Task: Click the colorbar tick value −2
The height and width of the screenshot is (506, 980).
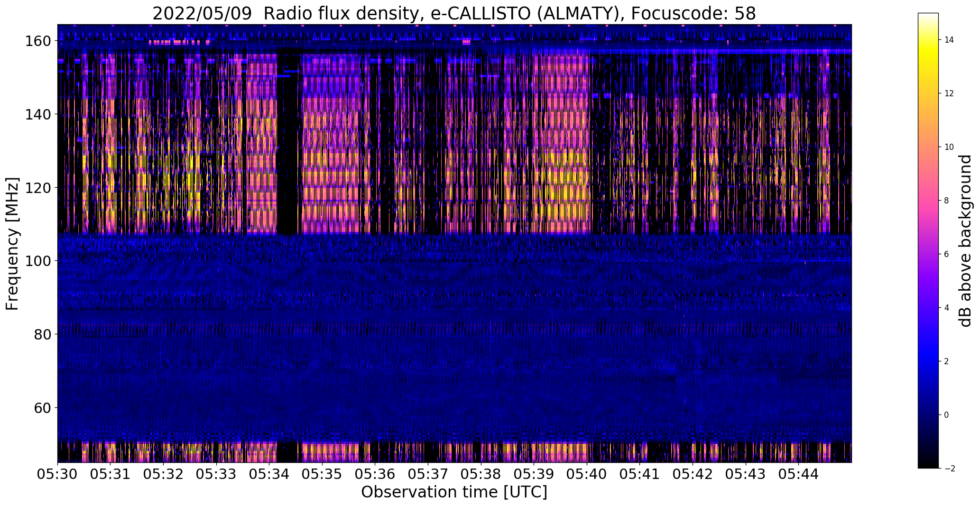Action: pos(949,469)
